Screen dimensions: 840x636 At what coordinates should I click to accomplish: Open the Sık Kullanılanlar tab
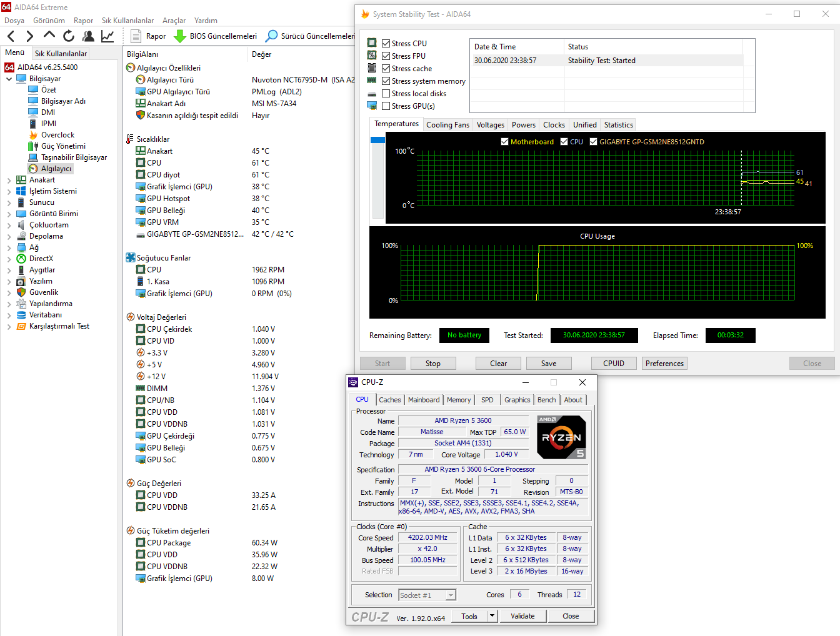click(61, 54)
